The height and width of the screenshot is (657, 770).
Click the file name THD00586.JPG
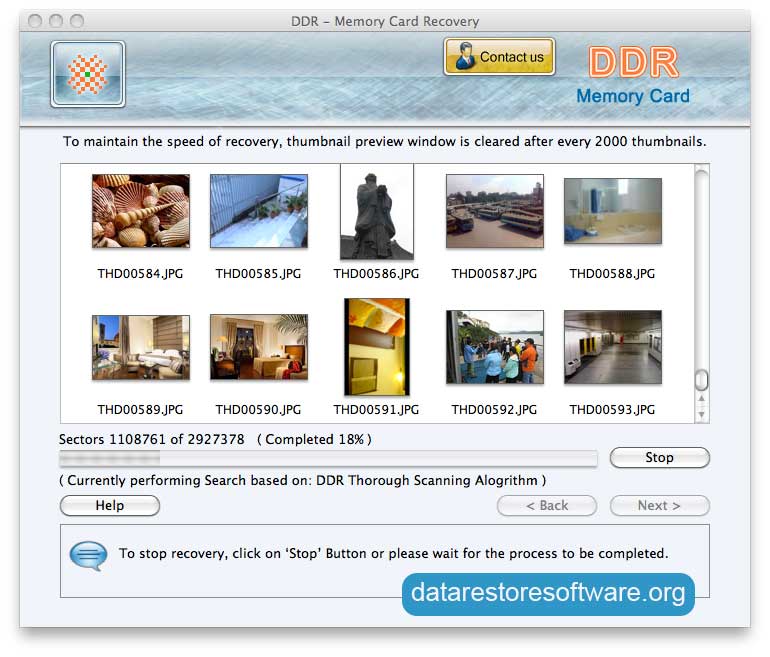click(376, 274)
